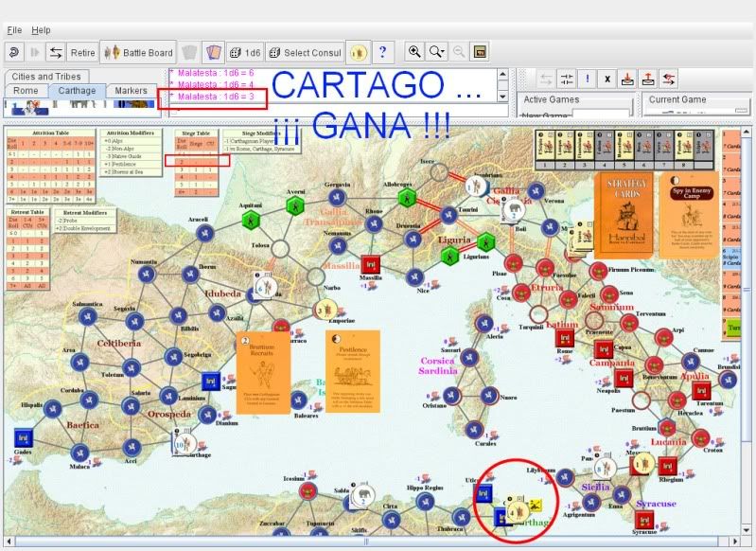Click the zoom in magnifier

(414, 52)
